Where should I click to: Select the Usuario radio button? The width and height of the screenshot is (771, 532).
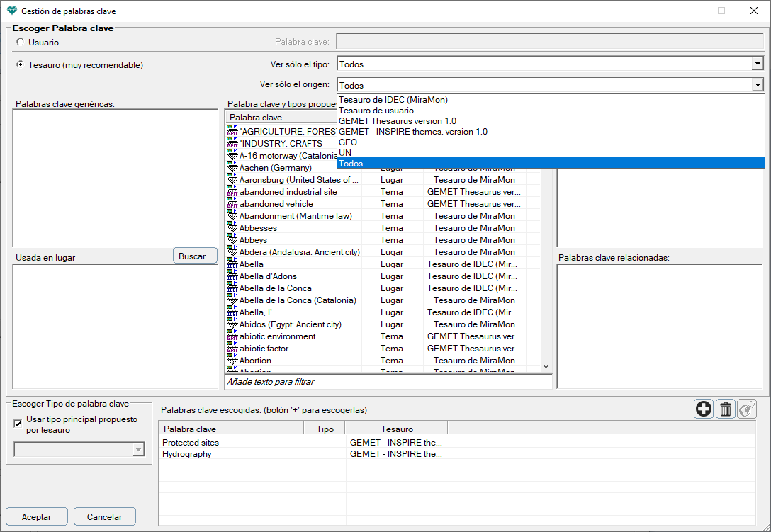click(x=20, y=43)
